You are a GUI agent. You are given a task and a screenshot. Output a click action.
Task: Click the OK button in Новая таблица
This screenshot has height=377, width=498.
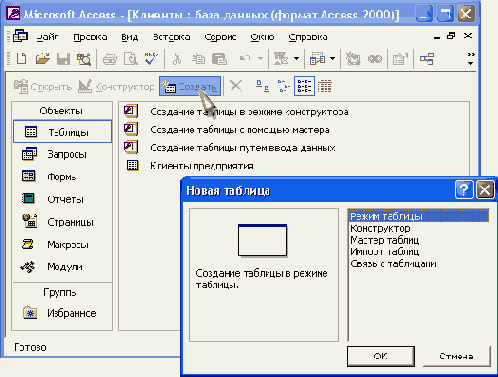point(381,356)
